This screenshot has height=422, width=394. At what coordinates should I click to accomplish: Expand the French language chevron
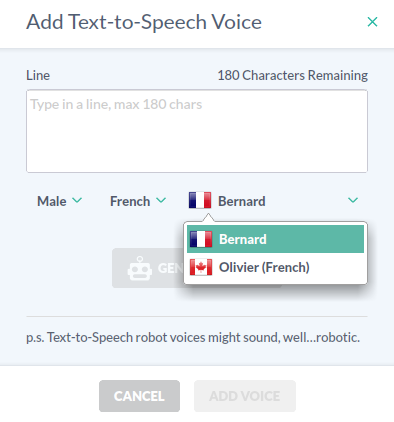pos(161,200)
